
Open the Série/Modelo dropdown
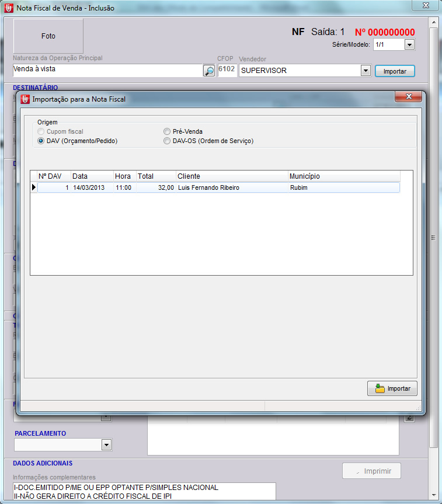pyautogui.click(x=409, y=44)
